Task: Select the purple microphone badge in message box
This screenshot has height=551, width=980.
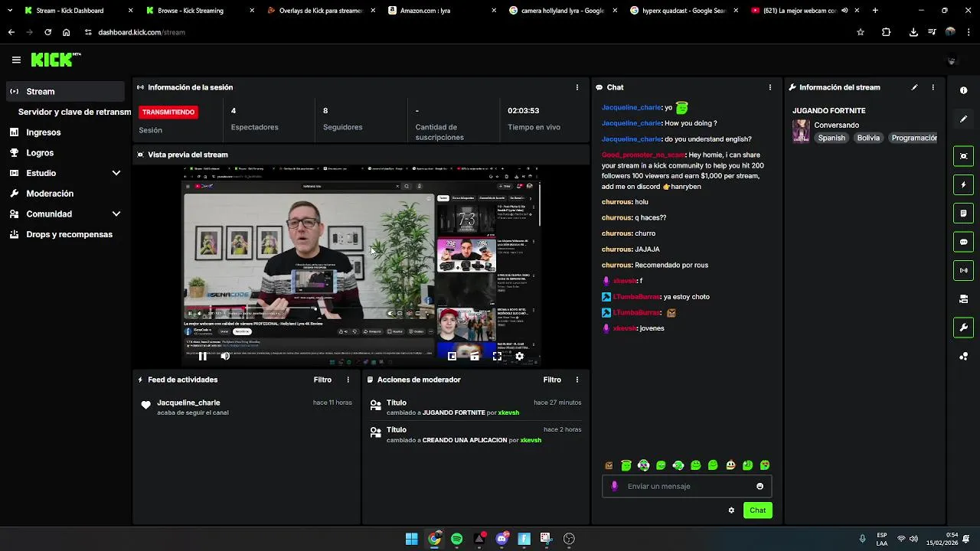Action: click(614, 486)
